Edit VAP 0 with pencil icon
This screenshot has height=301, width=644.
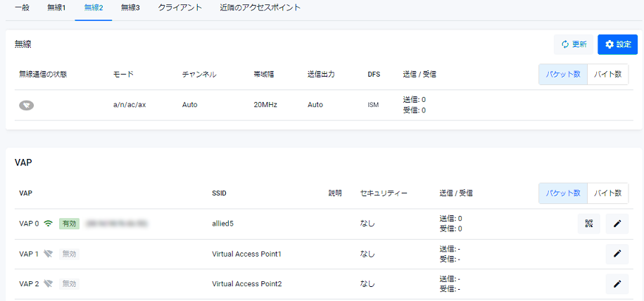tap(617, 224)
